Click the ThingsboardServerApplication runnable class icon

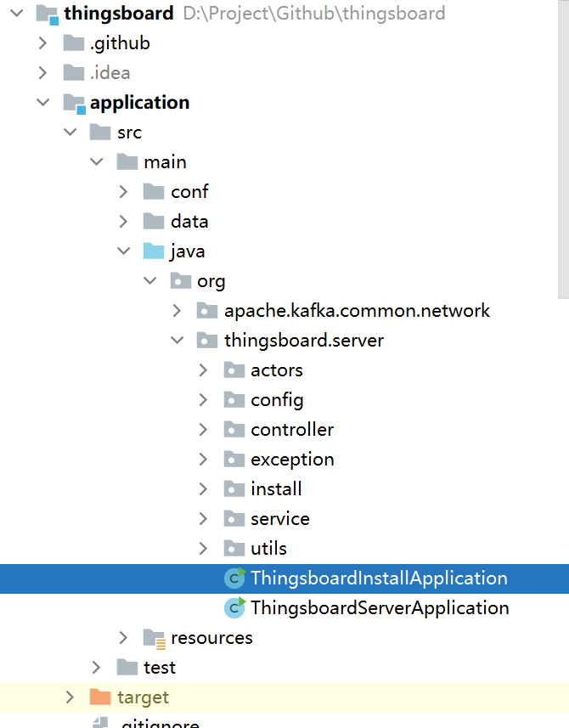click(x=234, y=607)
